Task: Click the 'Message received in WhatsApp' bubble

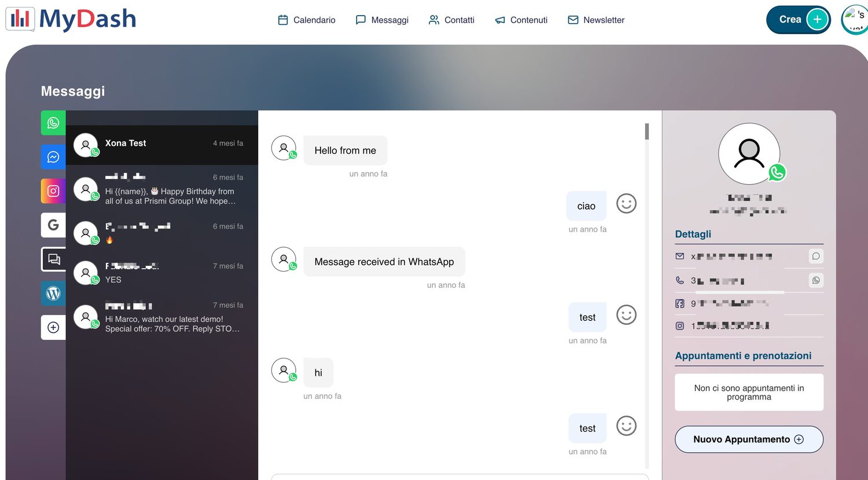Action: coord(384,262)
